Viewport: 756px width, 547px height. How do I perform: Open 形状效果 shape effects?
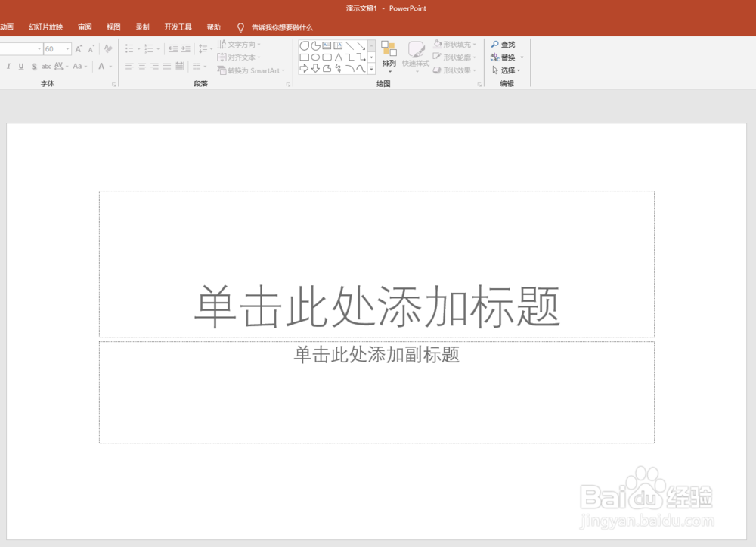coord(454,70)
